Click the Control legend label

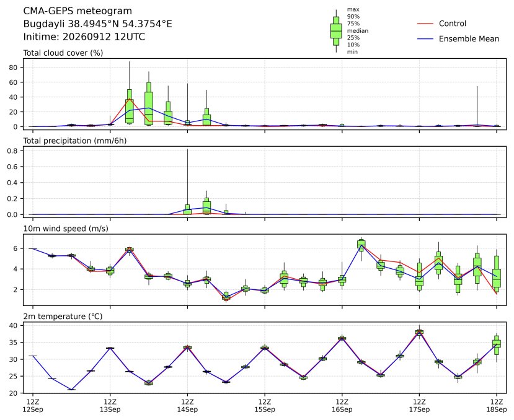pyautogui.click(x=453, y=24)
